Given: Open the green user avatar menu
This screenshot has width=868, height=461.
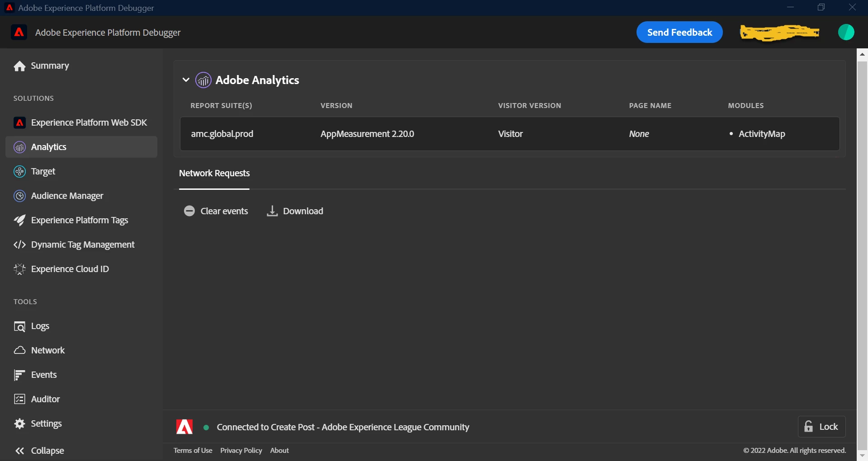Looking at the screenshot, I should tap(846, 32).
